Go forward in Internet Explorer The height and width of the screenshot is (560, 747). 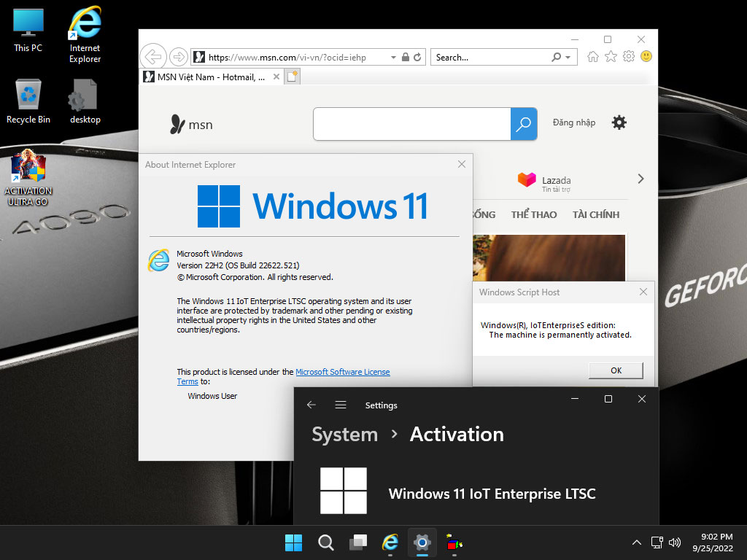click(x=179, y=57)
